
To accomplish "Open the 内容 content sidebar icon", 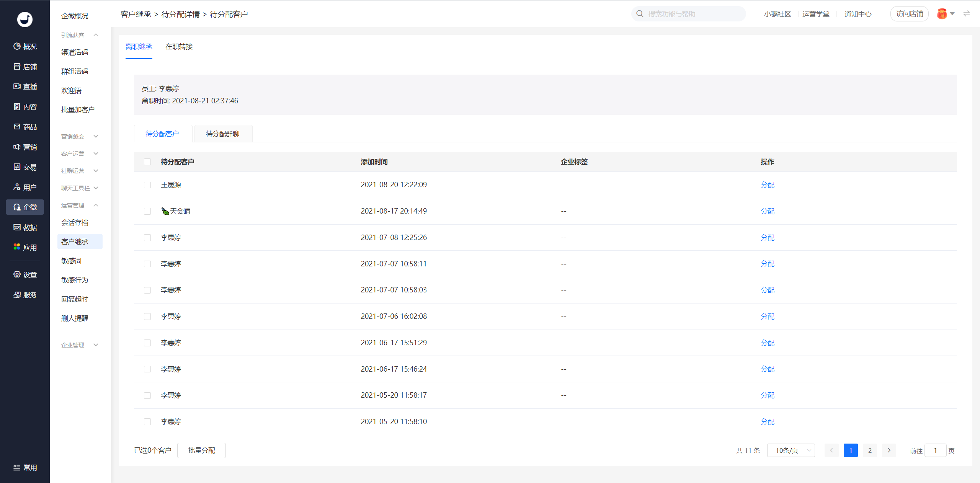I will pyautogui.click(x=17, y=107).
